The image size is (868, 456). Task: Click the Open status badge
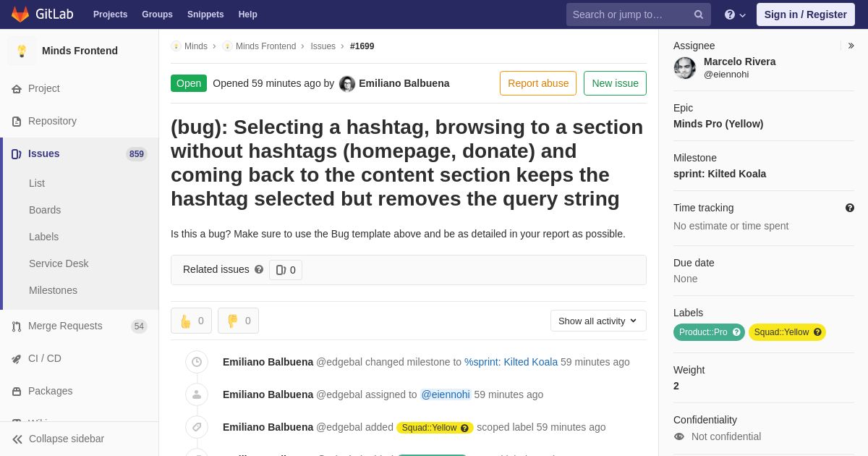[x=189, y=83]
